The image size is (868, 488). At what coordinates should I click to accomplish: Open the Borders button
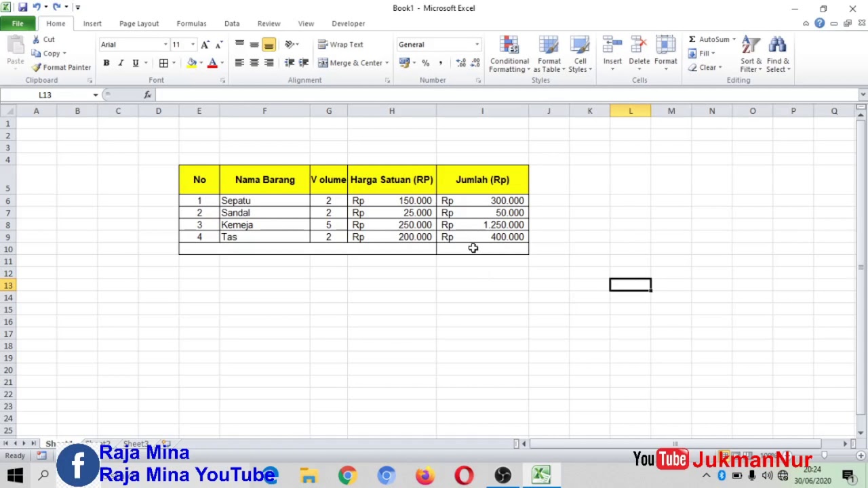(163, 63)
